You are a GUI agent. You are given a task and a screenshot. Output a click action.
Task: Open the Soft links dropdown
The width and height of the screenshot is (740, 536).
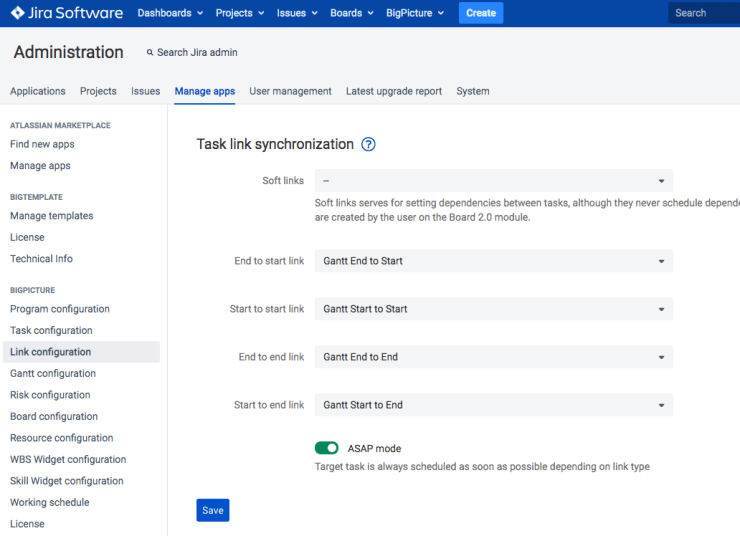493,181
